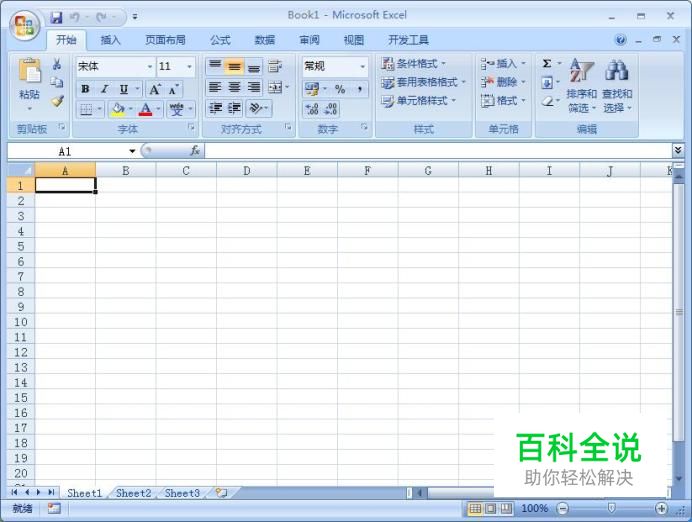692x522 pixels.
Task: Open Excel Help question mark
Action: click(x=621, y=40)
